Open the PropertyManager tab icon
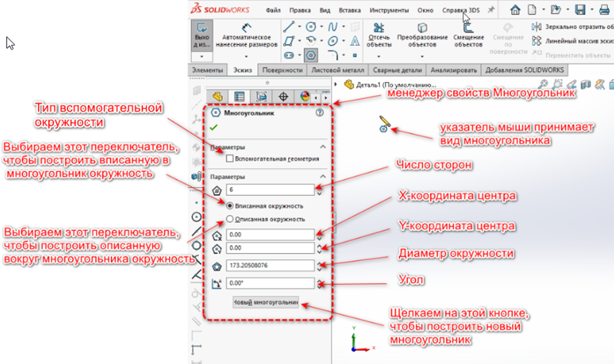Image resolution: width=614 pixels, height=364 pixels. pos(239,96)
